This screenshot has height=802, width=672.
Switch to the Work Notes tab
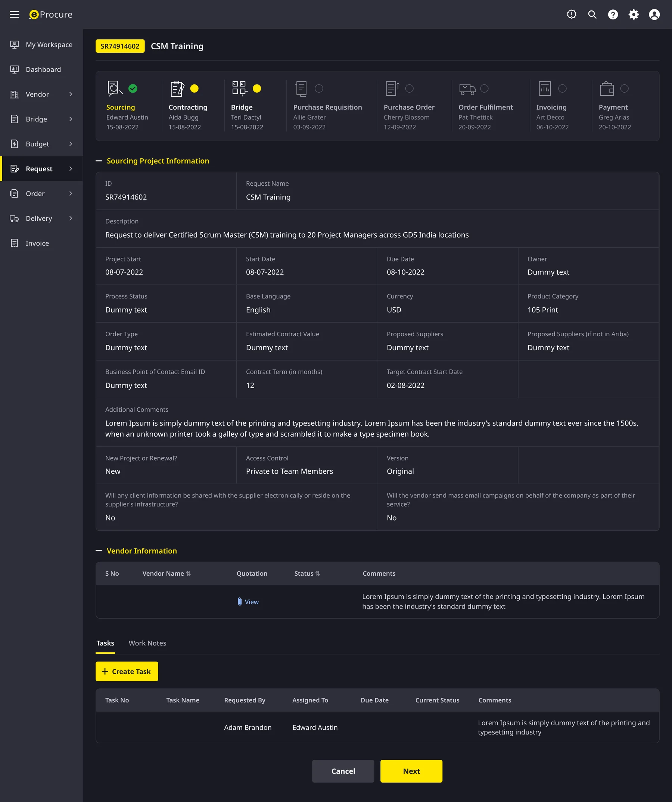[147, 643]
